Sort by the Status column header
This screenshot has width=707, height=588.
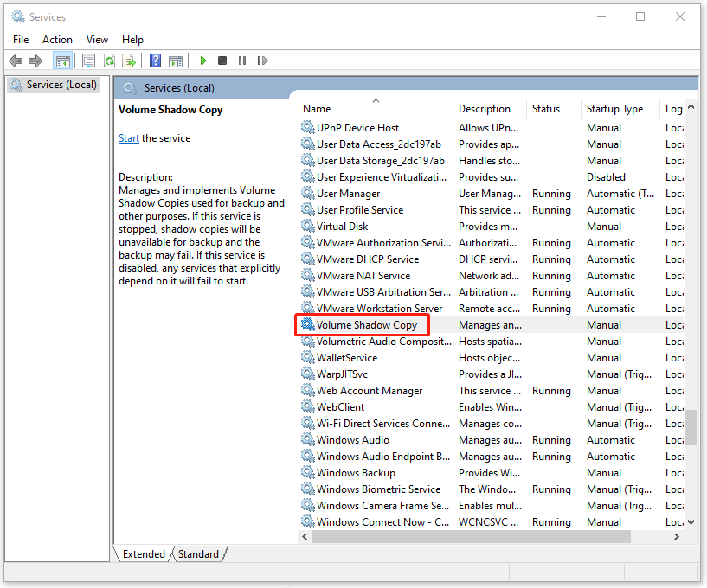[554, 109]
